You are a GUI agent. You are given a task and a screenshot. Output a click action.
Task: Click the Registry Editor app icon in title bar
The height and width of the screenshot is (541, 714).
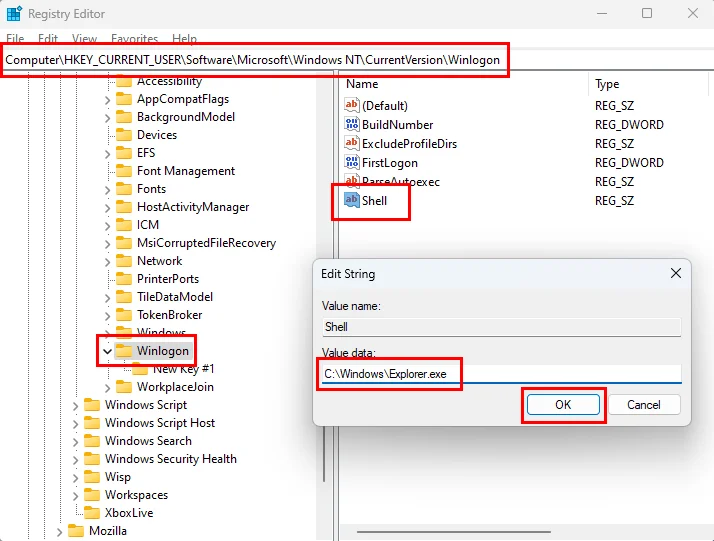coord(14,14)
